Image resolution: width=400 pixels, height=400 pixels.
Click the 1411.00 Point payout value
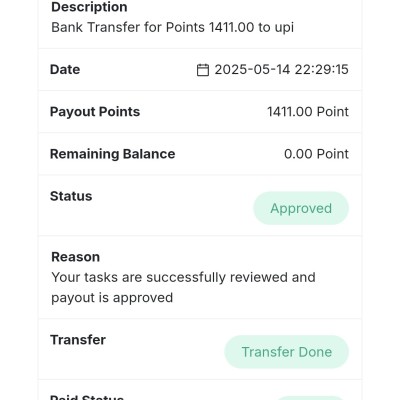coord(308,112)
